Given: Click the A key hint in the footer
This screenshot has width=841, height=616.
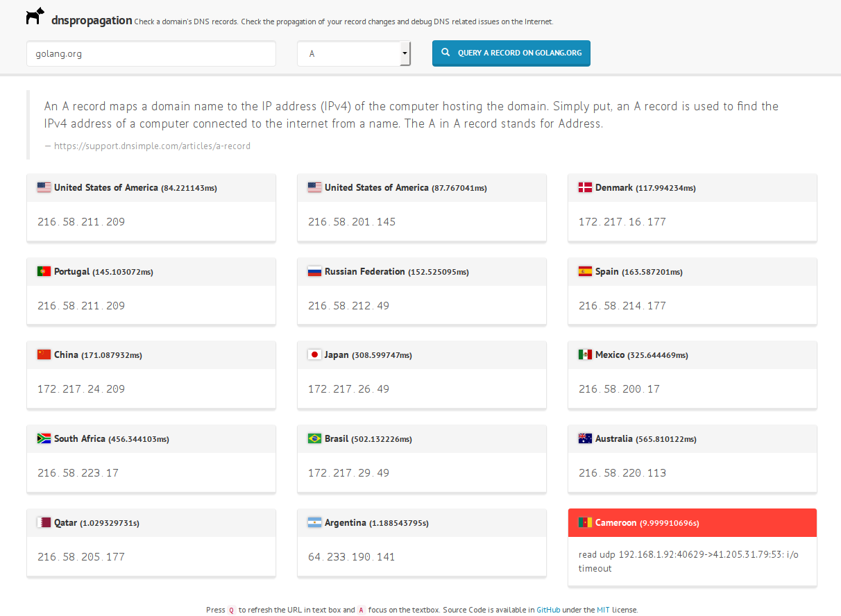Looking at the screenshot, I should 361,610.
